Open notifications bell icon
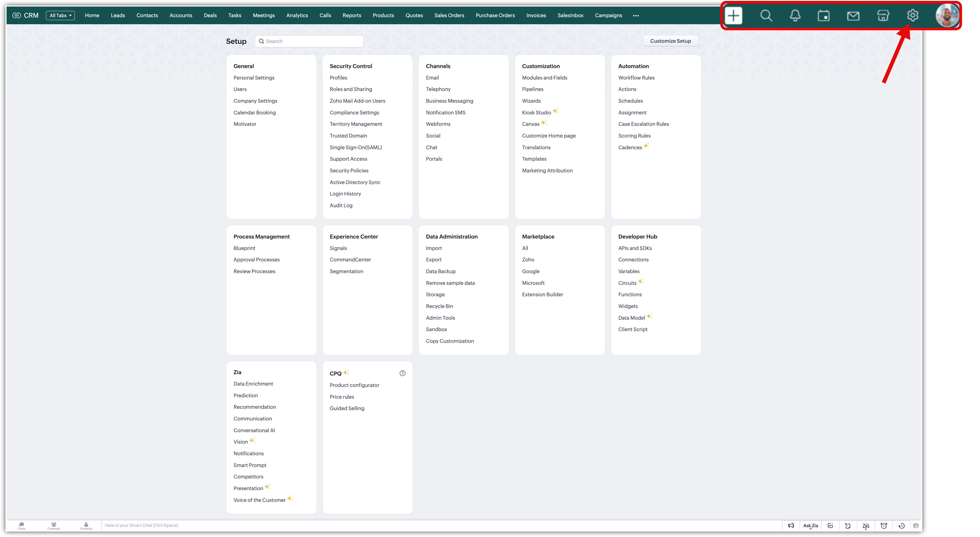Image resolution: width=980 pixels, height=537 pixels. (795, 16)
